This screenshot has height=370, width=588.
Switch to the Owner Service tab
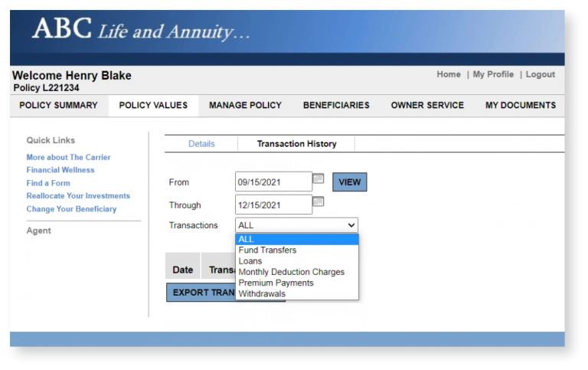[427, 105]
